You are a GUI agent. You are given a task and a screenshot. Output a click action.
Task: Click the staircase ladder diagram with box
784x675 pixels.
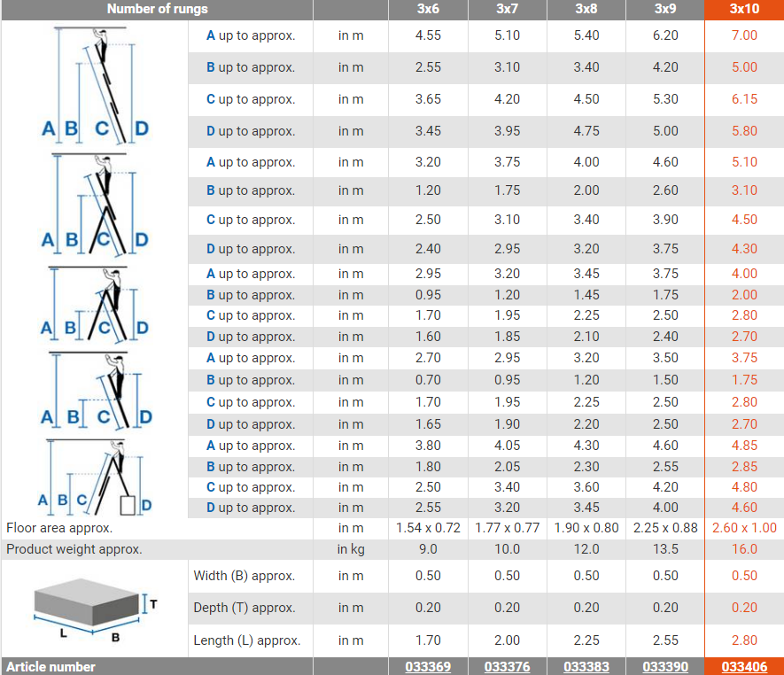[x=95, y=477]
